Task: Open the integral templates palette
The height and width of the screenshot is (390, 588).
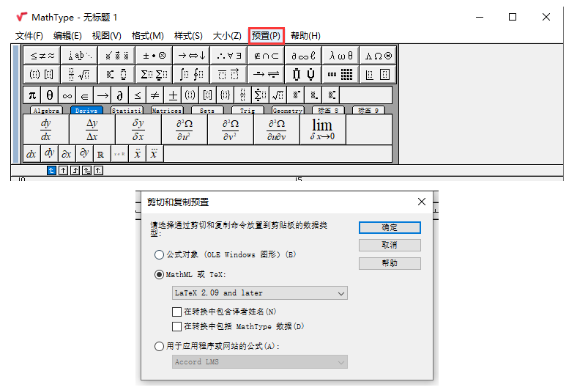Action: (x=191, y=74)
